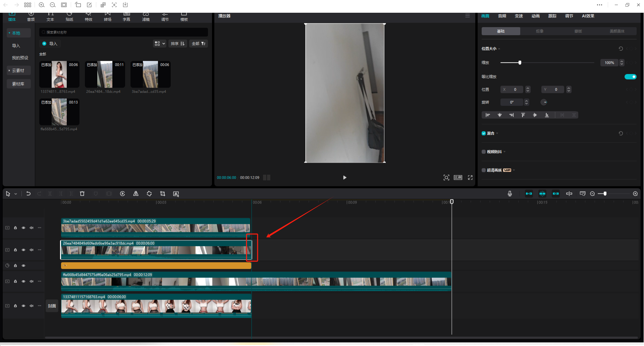
Task: Collapse the 位置大小 section
Action: (x=499, y=49)
